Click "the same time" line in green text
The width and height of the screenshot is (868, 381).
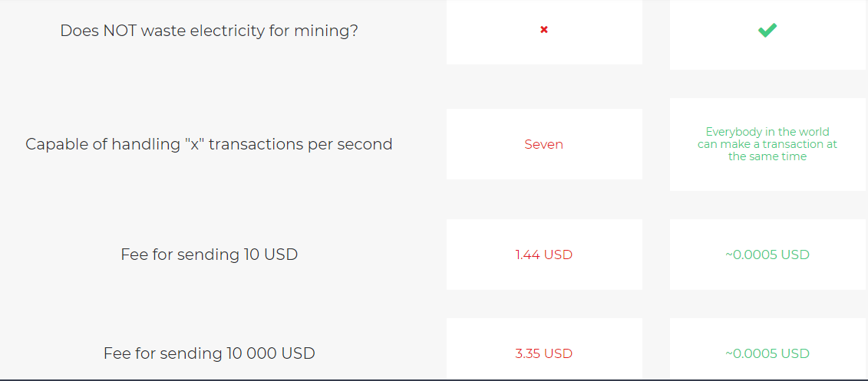tap(767, 156)
